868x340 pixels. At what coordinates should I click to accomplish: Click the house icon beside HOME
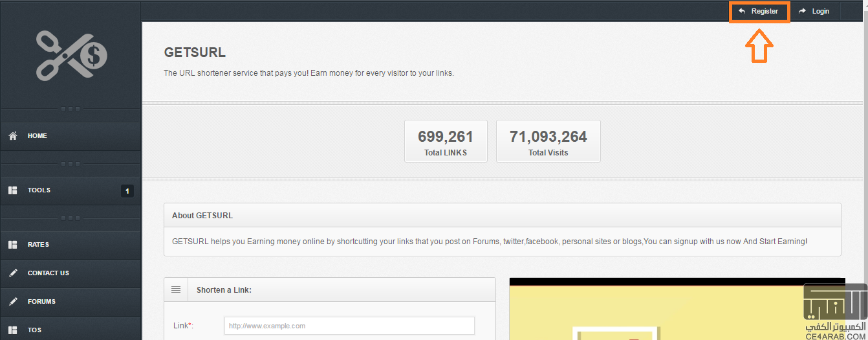point(12,136)
